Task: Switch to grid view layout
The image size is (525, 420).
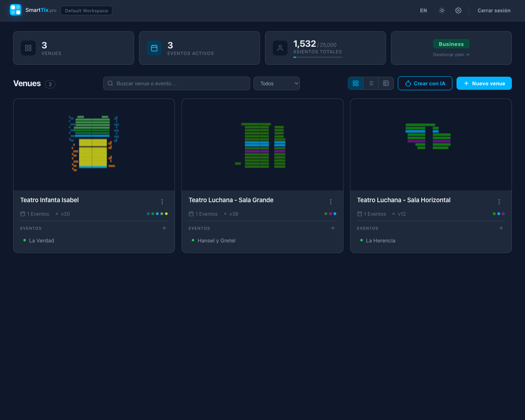Action: pos(355,83)
